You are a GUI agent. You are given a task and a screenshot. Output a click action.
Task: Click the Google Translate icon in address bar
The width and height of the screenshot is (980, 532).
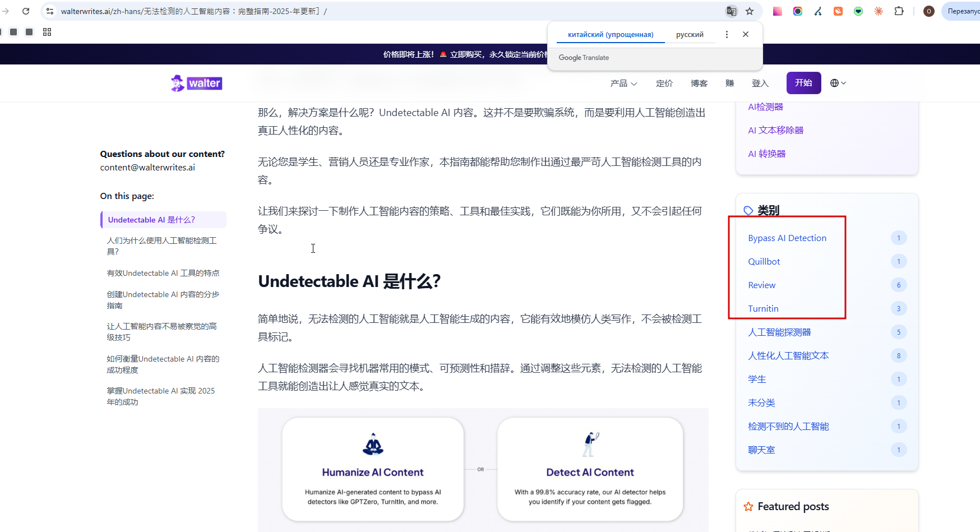click(x=731, y=11)
